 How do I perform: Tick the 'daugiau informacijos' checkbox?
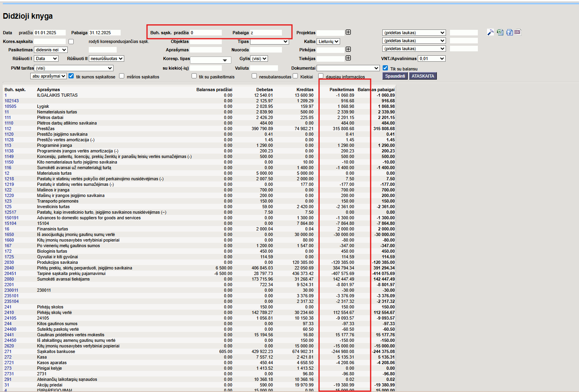(x=321, y=76)
